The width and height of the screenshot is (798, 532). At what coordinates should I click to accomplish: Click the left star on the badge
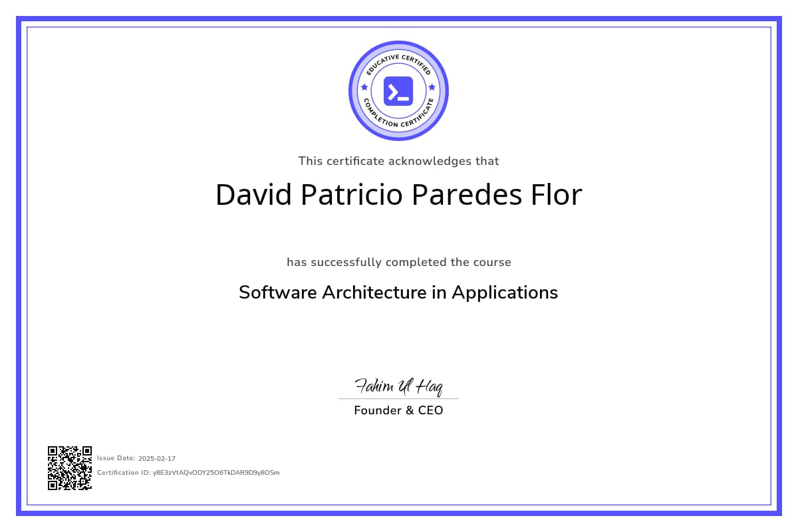364,87
